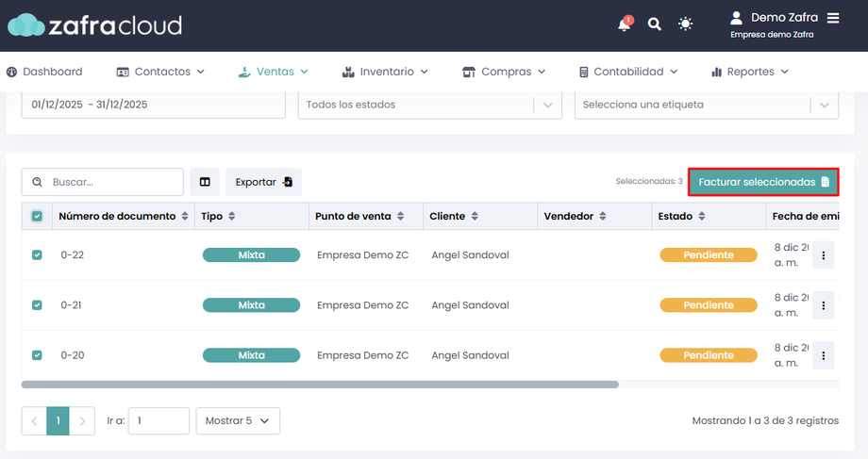Click Pendiente status badge for 0-22
Screen dimensions: 868x459
click(x=709, y=254)
